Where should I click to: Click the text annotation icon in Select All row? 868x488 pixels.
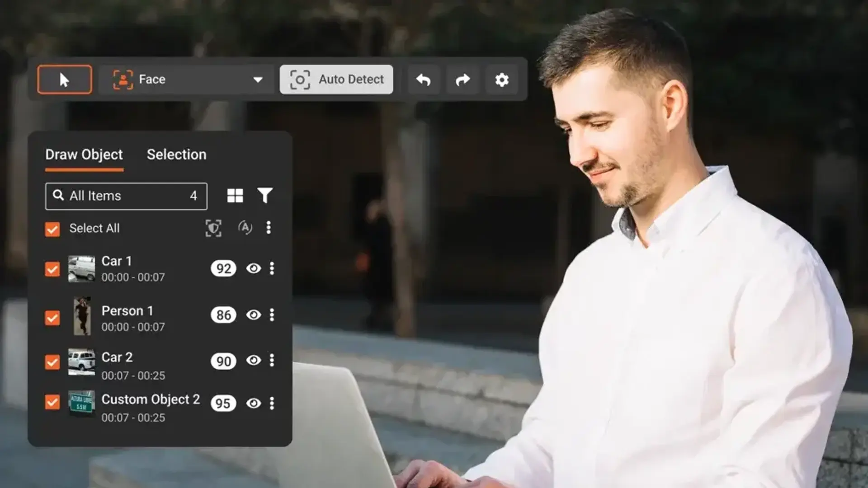tap(244, 228)
